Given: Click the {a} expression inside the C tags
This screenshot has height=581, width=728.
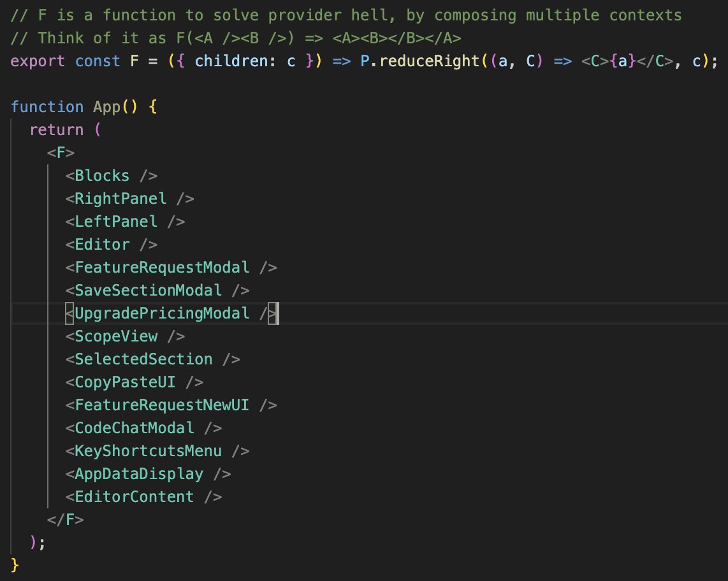Looking at the screenshot, I should click(623, 61).
